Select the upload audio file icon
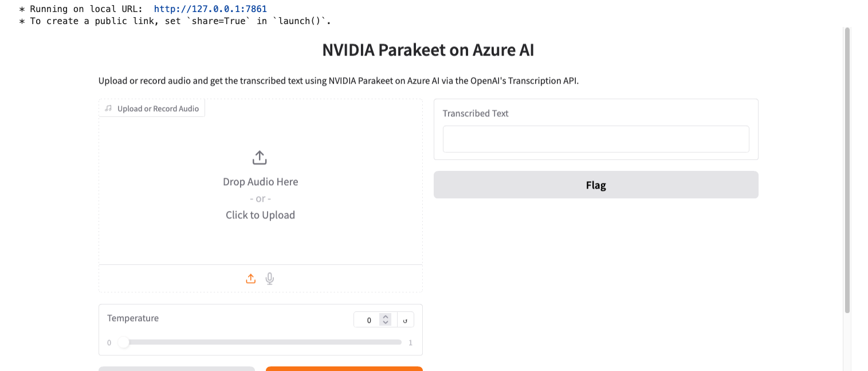The height and width of the screenshot is (371, 868). (x=250, y=278)
